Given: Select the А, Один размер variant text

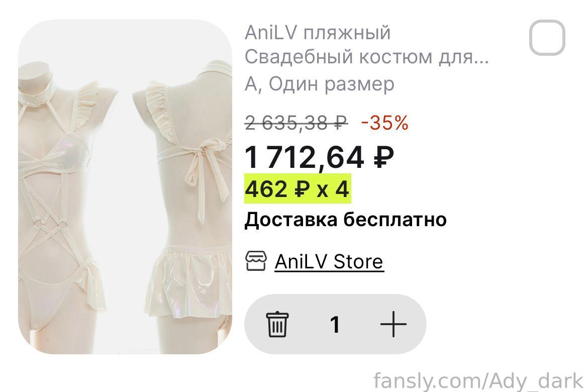Looking at the screenshot, I should 320,83.
